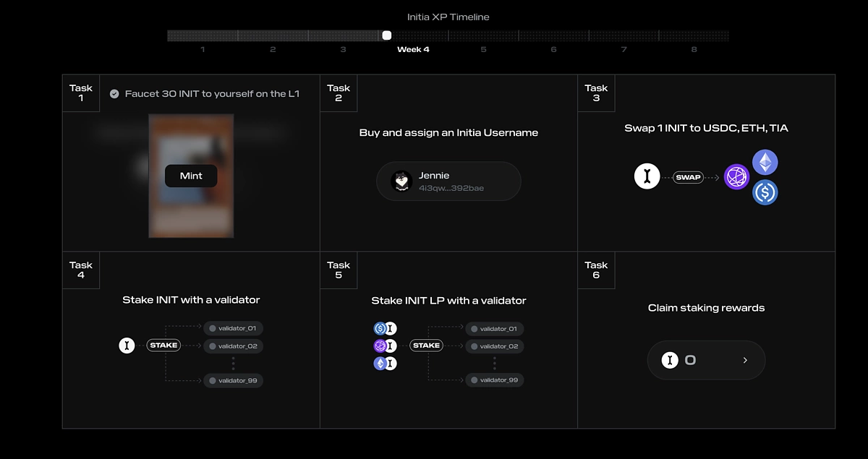
Task: Jump to week 2 on the timeline
Action: pos(273,49)
